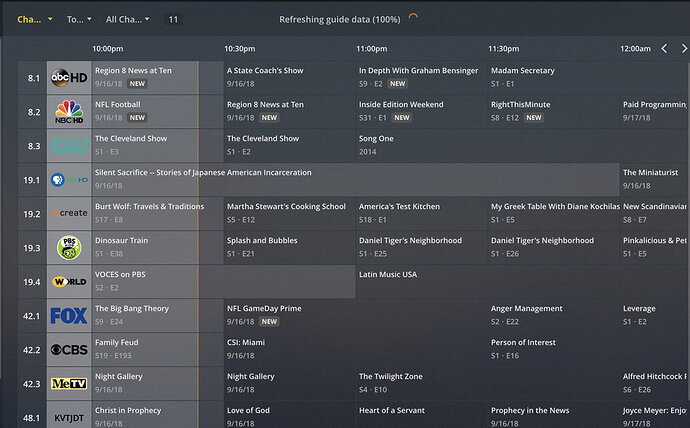
Task: Open Paid Programming on channel 8.2
Action: coord(655,112)
